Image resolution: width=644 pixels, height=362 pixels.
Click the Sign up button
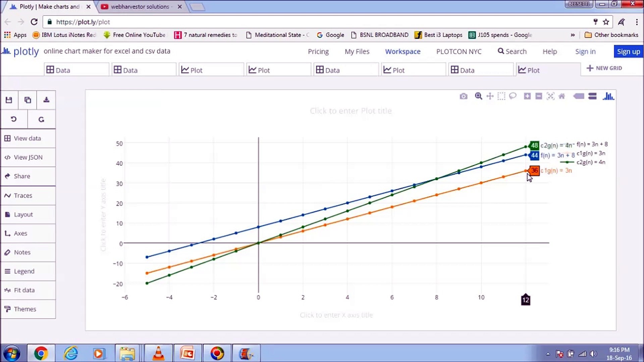[x=628, y=51]
